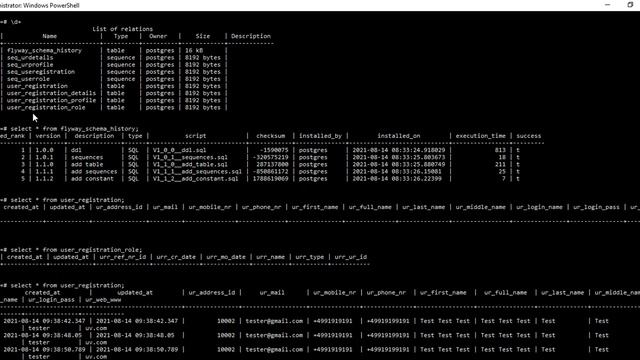
Task: Click the installed_by column header
Action: [320, 136]
